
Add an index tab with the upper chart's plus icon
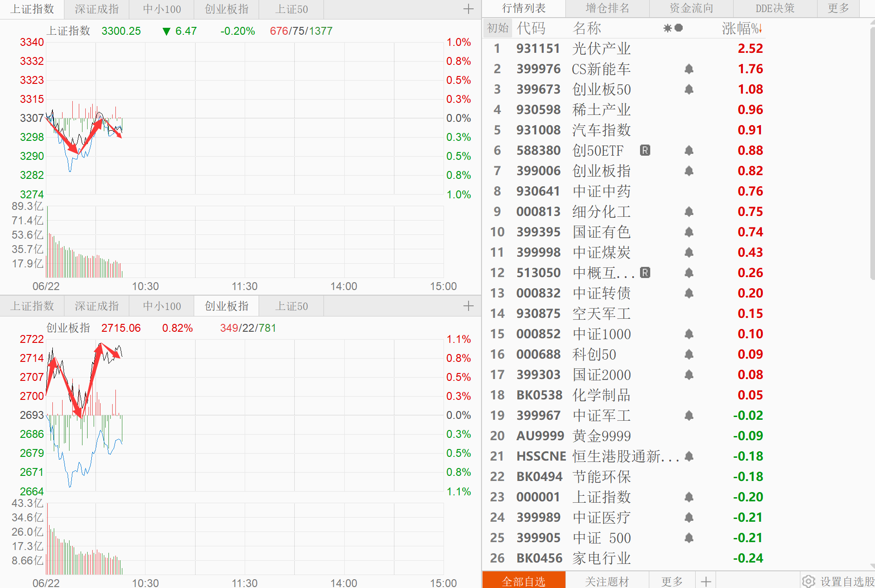pyautogui.click(x=469, y=9)
